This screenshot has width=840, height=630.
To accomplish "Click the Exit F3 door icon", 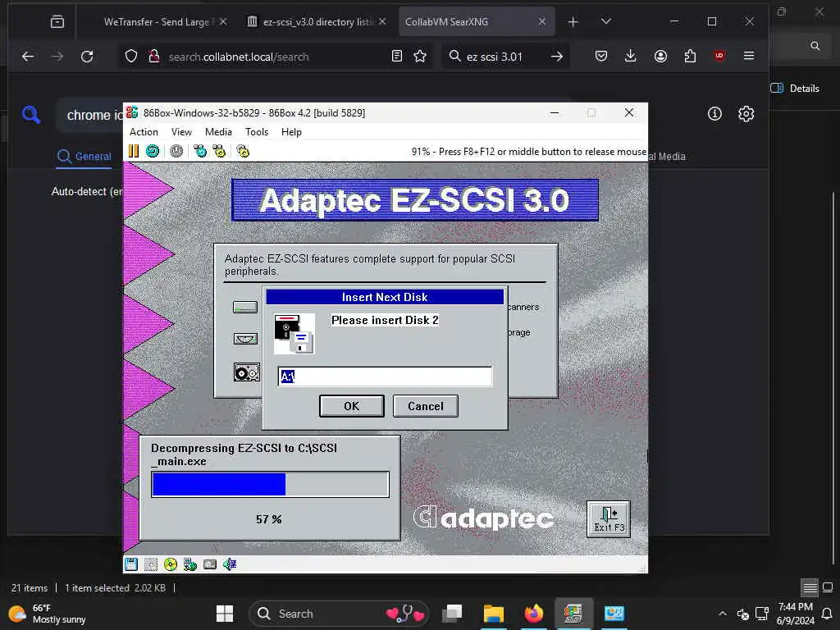I will [609, 519].
